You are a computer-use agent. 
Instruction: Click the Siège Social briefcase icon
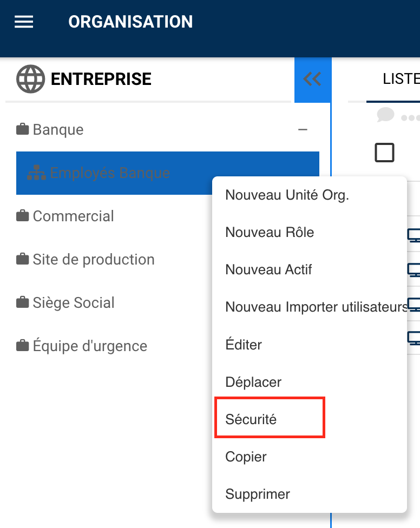23,303
